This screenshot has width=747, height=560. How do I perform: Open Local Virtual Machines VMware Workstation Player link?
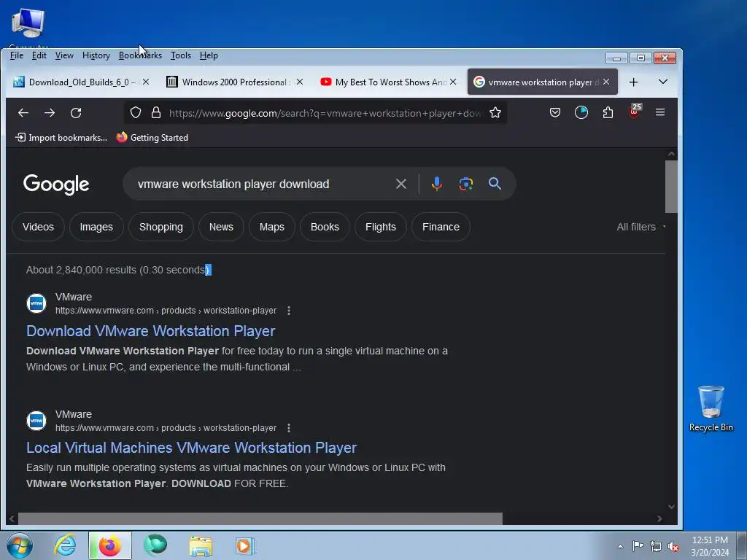click(191, 448)
